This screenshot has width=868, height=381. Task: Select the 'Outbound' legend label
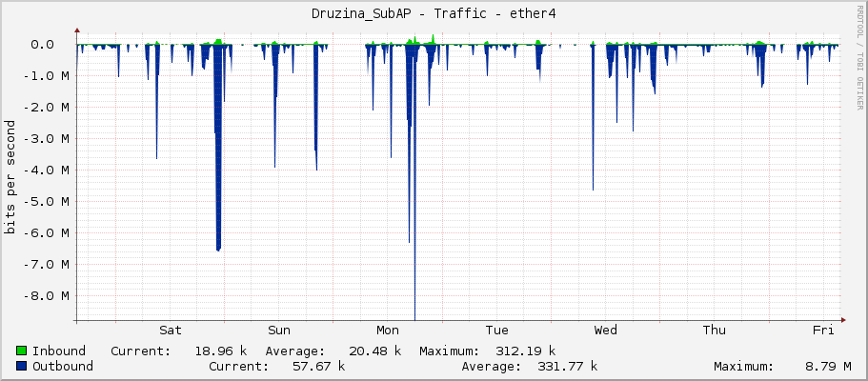pyautogui.click(x=63, y=367)
